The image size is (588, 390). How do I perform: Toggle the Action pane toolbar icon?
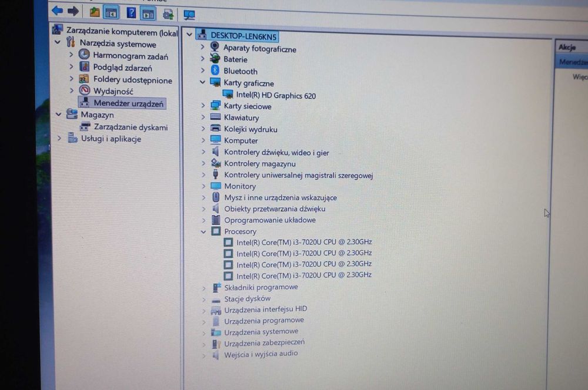tap(149, 14)
